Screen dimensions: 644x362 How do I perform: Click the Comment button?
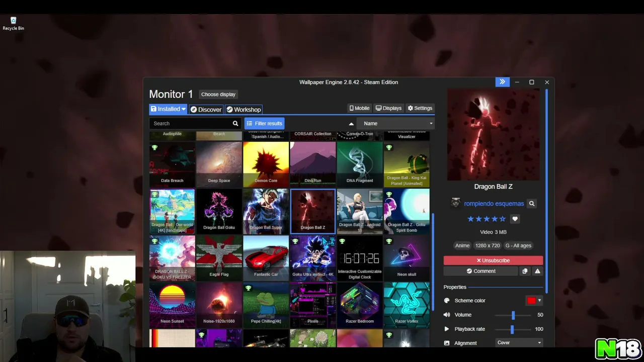click(481, 271)
